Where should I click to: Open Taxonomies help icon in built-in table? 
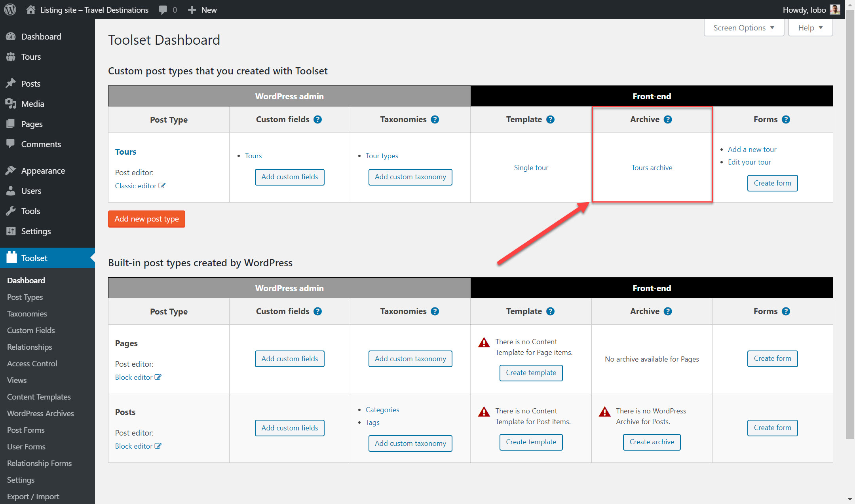coord(435,311)
